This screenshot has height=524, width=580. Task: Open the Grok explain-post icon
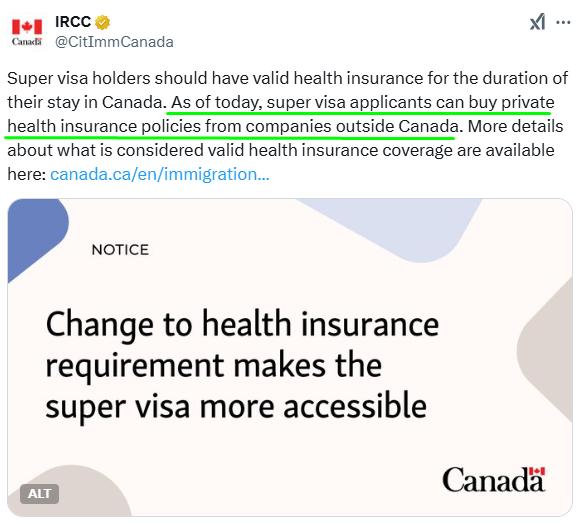537,22
